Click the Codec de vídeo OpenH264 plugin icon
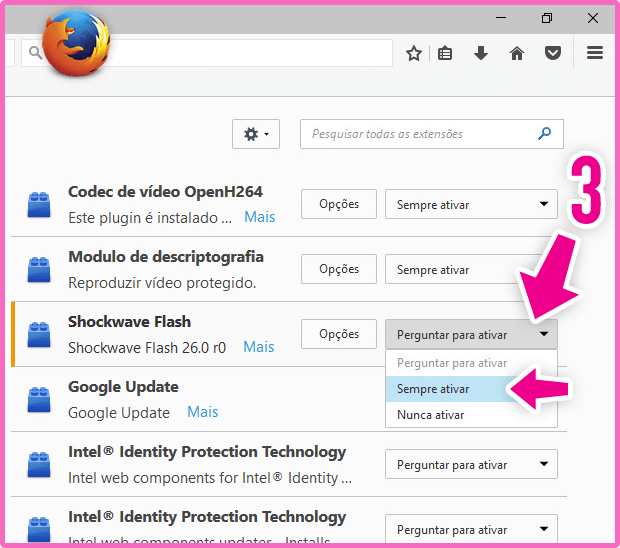Screen dimensions: 620x548 point(39,204)
